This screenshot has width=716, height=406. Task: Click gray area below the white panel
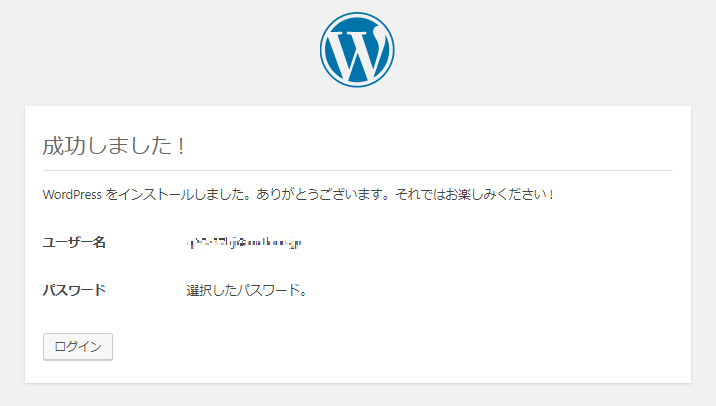click(357, 395)
